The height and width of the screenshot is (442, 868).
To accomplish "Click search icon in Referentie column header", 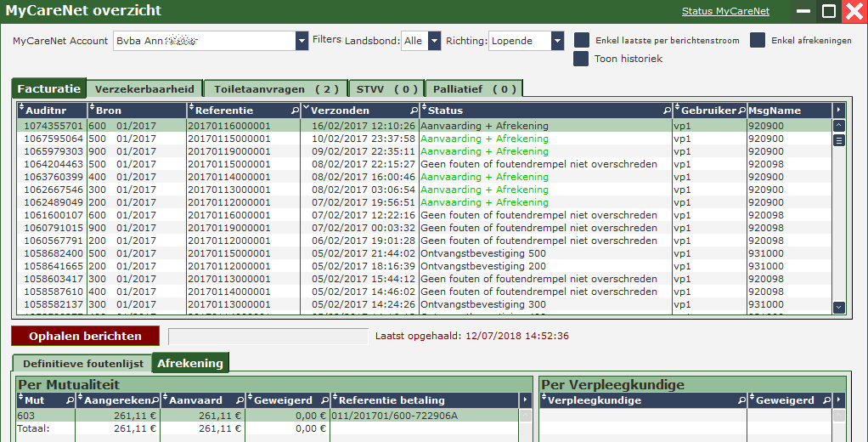I will pos(296,111).
